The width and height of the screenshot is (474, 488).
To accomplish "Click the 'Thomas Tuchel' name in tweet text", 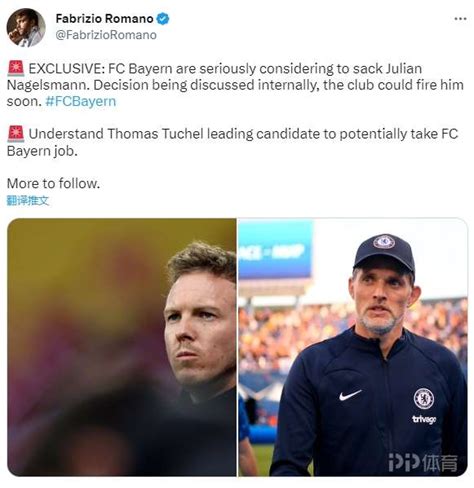I will click(155, 134).
